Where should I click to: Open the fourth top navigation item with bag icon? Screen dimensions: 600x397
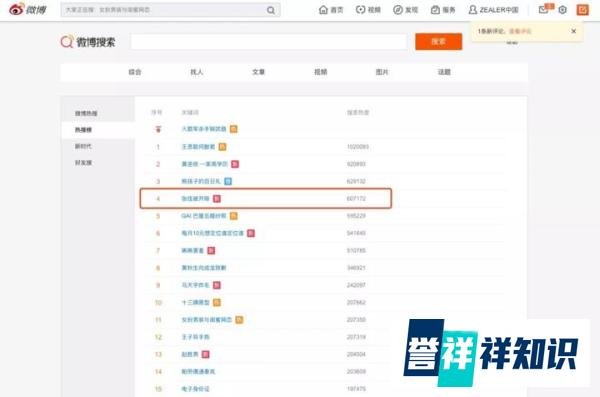[443, 10]
